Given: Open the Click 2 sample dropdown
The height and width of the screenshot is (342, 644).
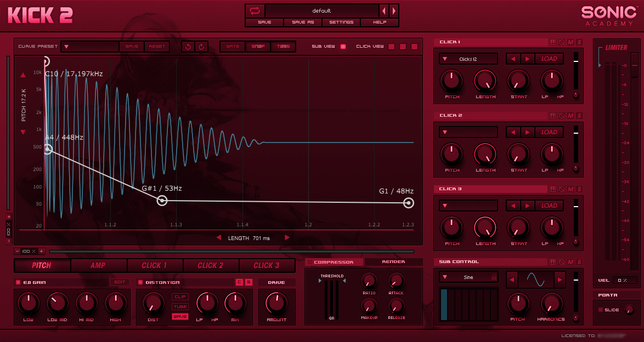Looking at the screenshot, I should [x=468, y=132].
